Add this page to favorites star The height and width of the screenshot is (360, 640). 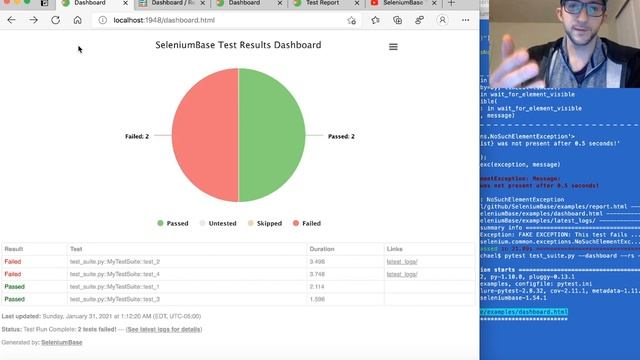click(x=351, y=20)
